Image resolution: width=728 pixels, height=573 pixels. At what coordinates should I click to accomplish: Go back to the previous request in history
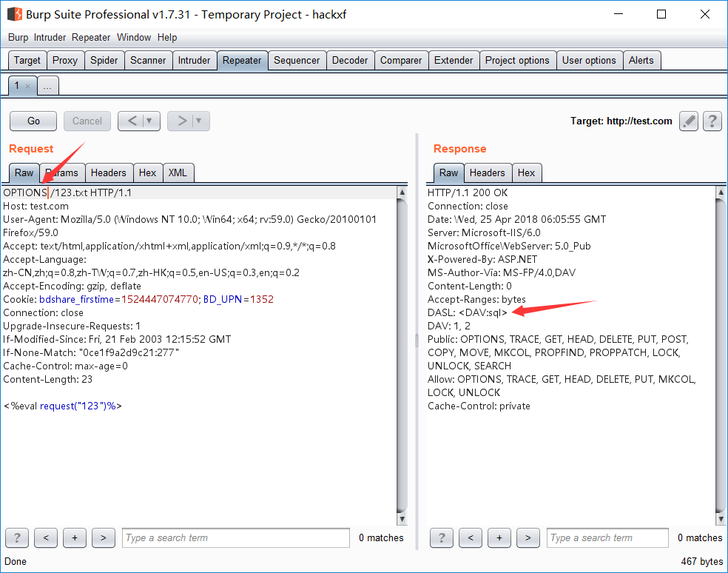pos(132,121)
